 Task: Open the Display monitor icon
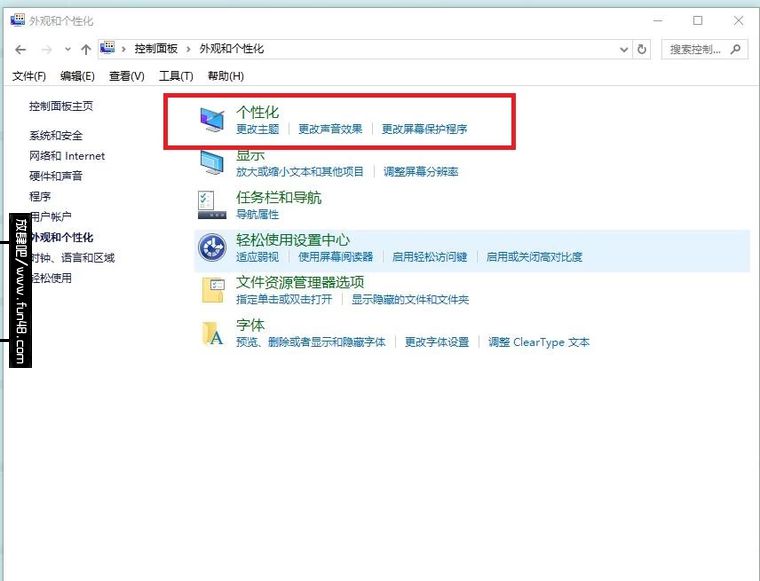(212, 163)
